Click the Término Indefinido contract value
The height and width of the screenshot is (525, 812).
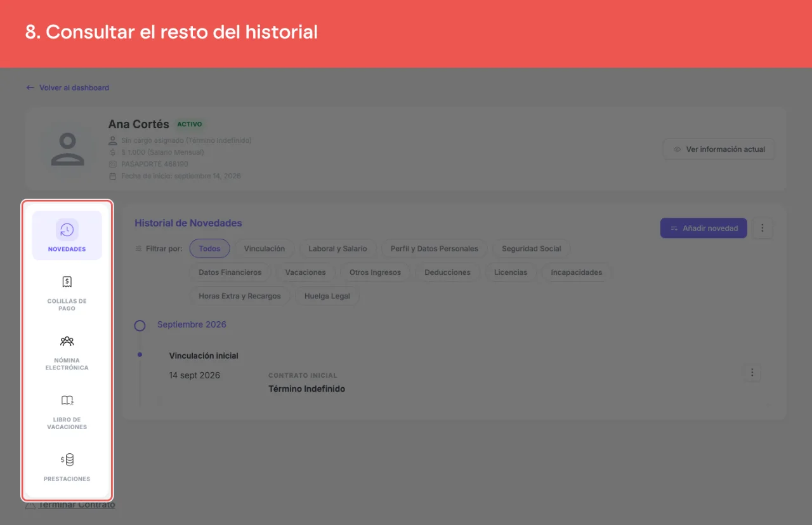[306, 389]
